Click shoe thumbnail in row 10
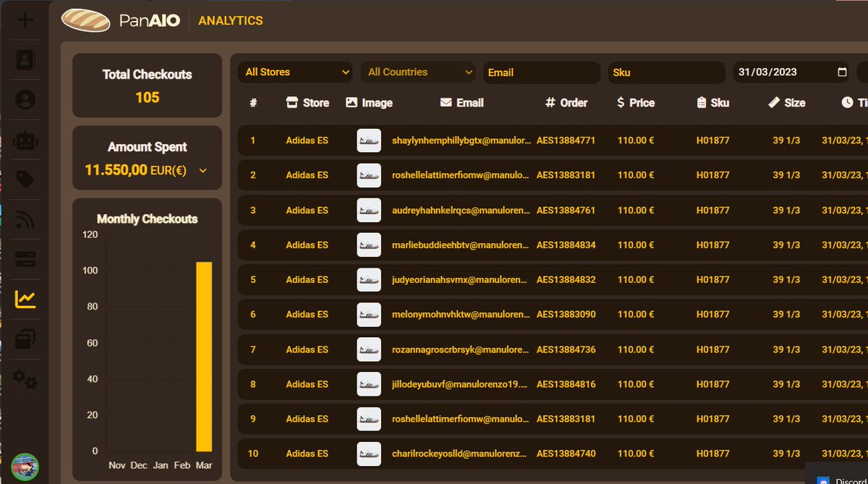Viewport: 868px width, 484px height. pyautogui.click(x=369, y=454)
